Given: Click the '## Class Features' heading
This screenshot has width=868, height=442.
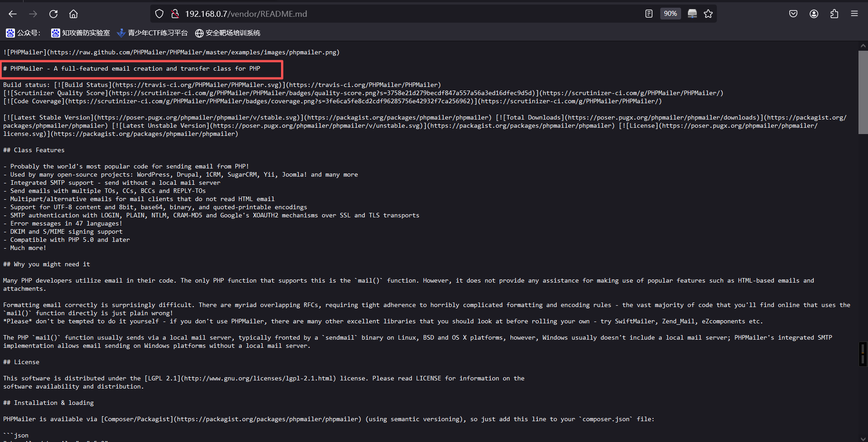Looking at the screenshot, I should tap(34, 150).
